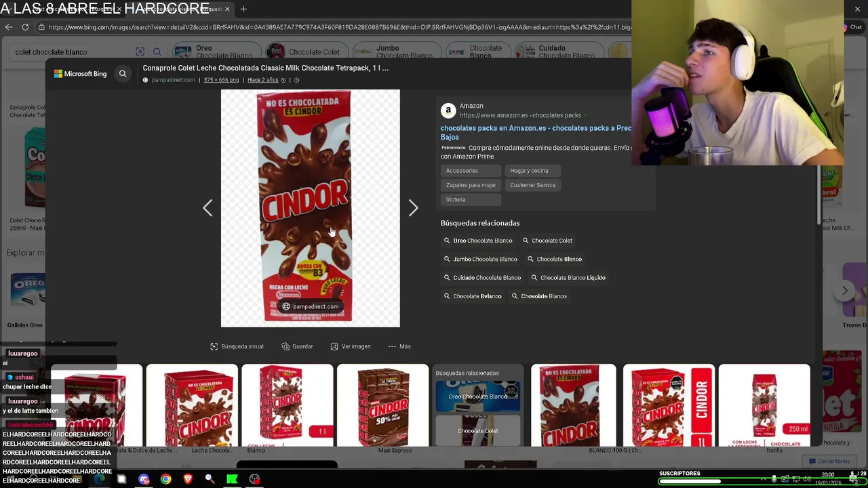Image resolution: width=868 pixels, height=488 pixels.
Task: Click the 'Accessories' ad chip
Action: click(471, 171)
